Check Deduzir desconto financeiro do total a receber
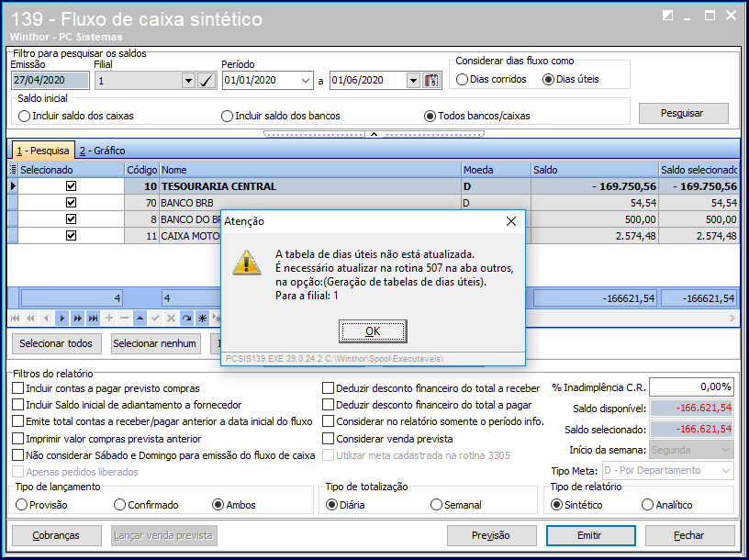This screenshot has height=560, width=749. 328,388
